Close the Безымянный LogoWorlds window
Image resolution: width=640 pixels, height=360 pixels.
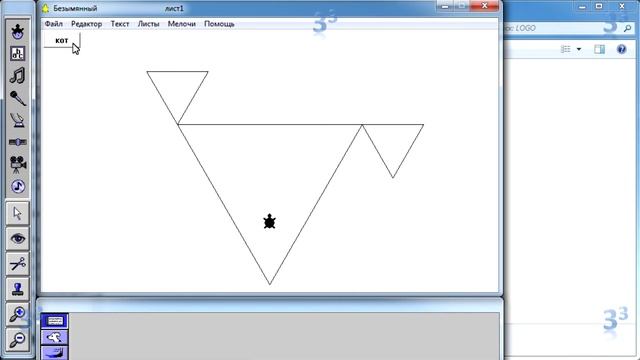coord(484,6)
